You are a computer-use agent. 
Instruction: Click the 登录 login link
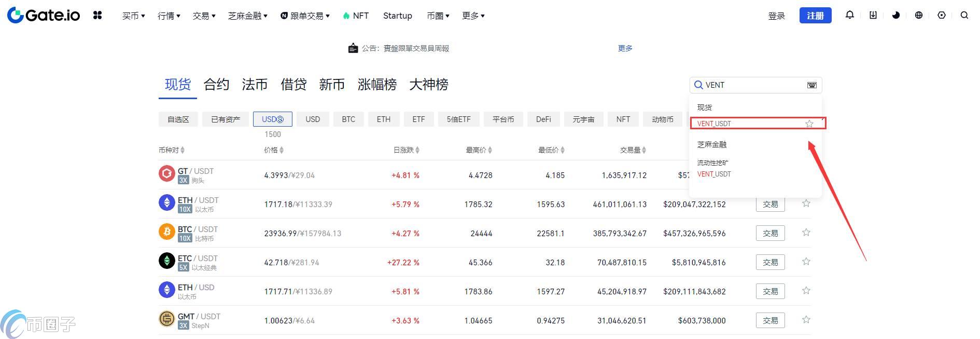click(x=777, y=16)
